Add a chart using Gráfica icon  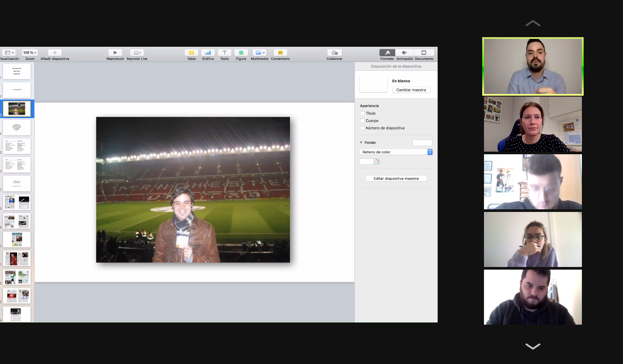click(208, 52)
